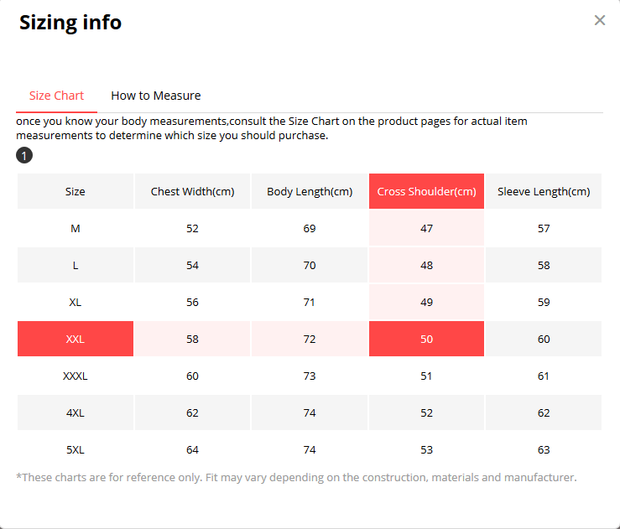
Task: Click the Body Length(cm) column header
Action: (x=310, y=191)
